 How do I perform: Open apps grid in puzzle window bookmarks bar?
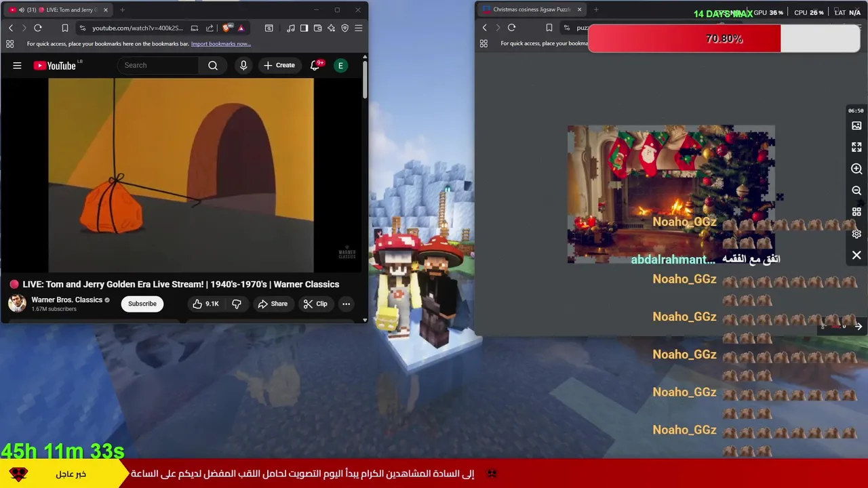click(484, 43)
